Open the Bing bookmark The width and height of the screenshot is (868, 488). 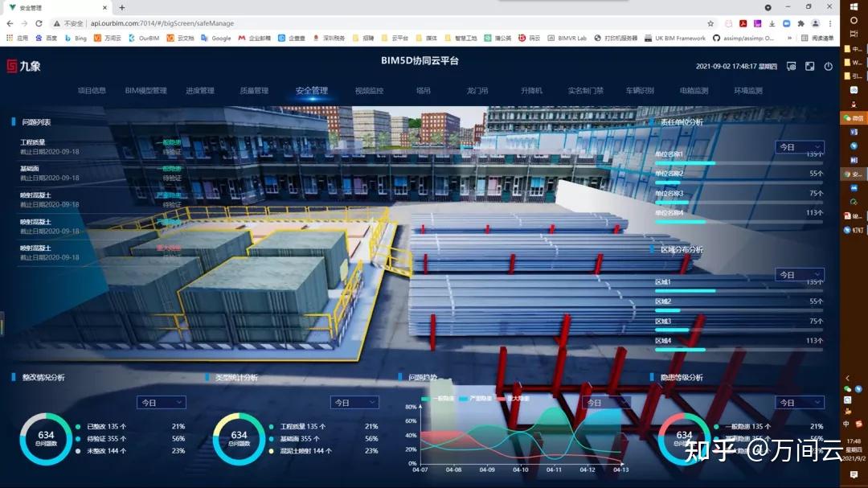(76, 39)
